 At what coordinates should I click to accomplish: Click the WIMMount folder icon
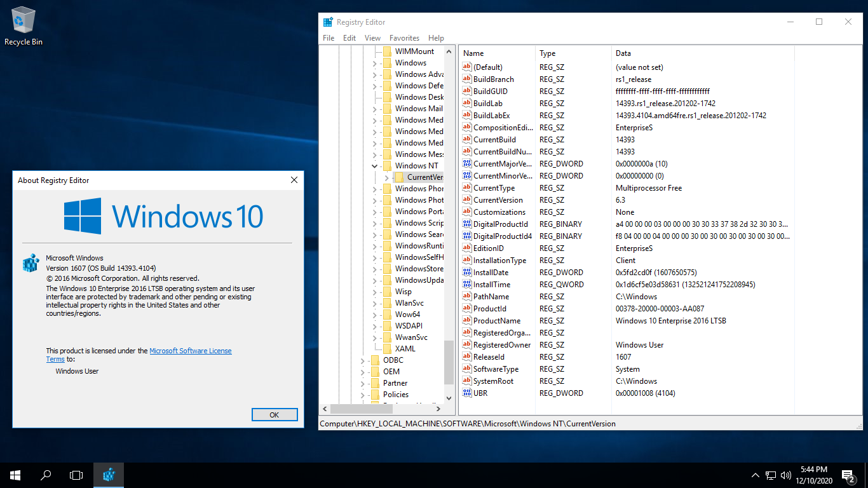[x=387, y=51]
